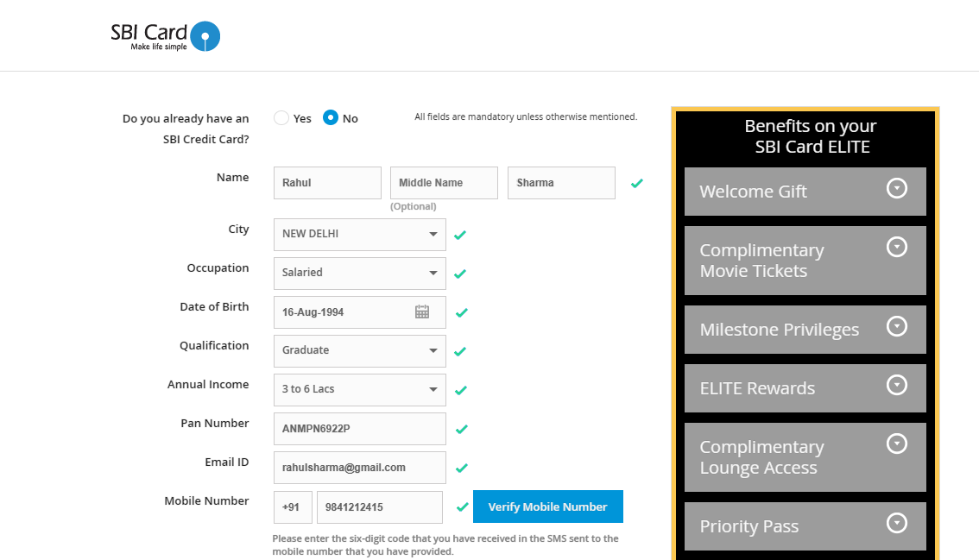Click the green checkmark beside Date of Birth
The image size is (979, 560).
(461, 312)
